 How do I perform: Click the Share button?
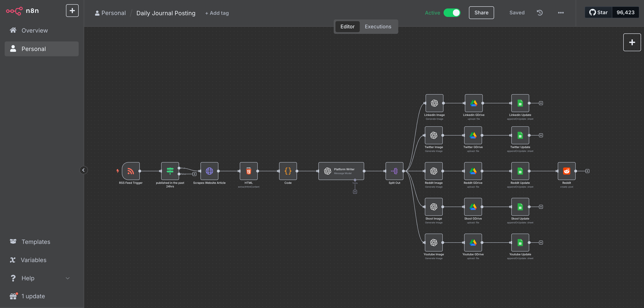pyautogui.click(x=481, y=13)
